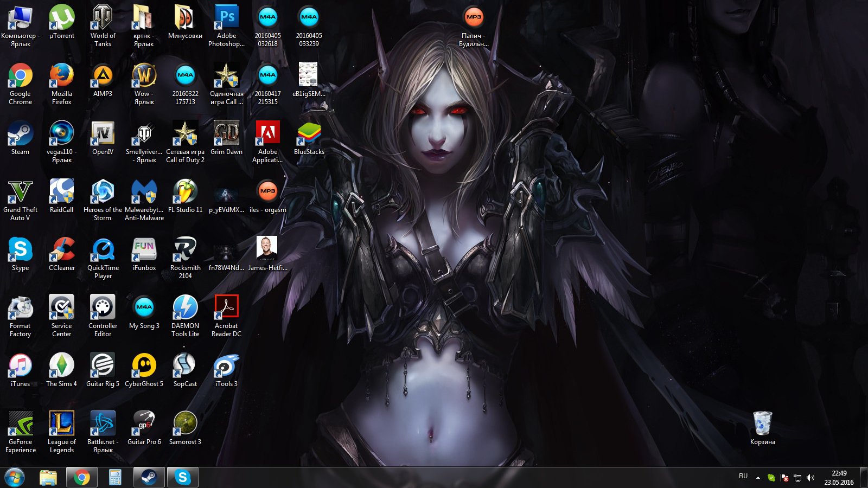The image size is (868, 488).
Task: Change the RU input language
Action: click(x=743, y=476)
